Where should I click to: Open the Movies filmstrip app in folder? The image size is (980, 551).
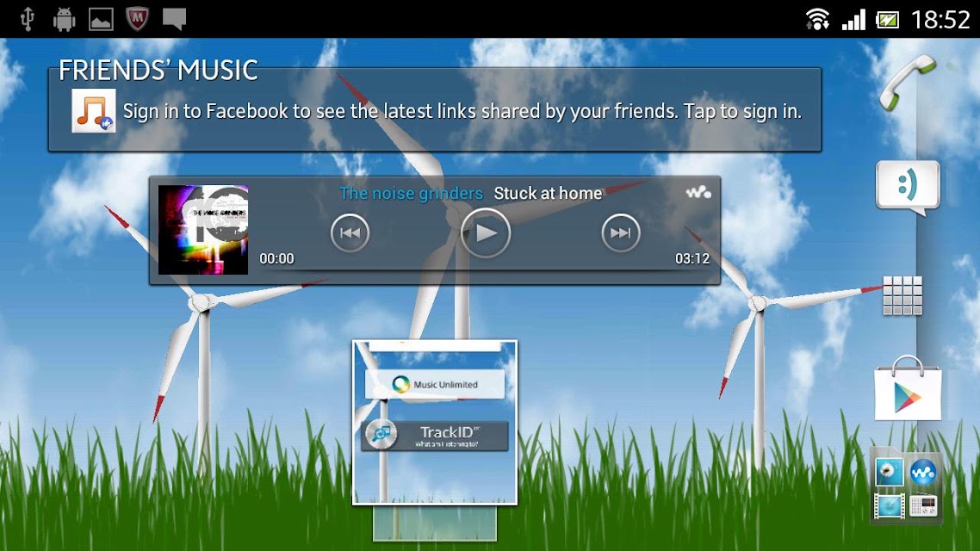[x=889, y=506]
